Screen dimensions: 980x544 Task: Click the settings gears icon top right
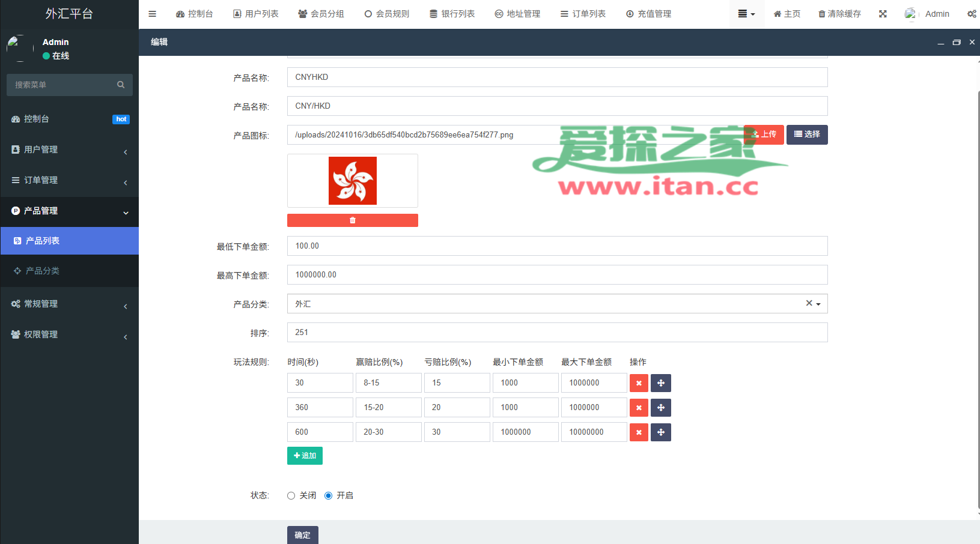pyautogui.click(x=971, y=14)
